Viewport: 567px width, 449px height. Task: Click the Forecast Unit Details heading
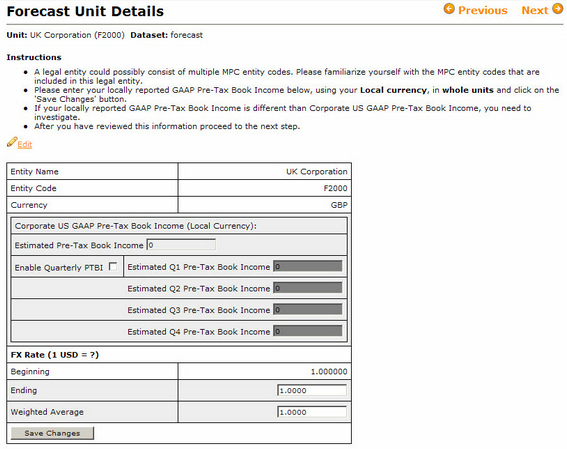click(x=85, y=11)
